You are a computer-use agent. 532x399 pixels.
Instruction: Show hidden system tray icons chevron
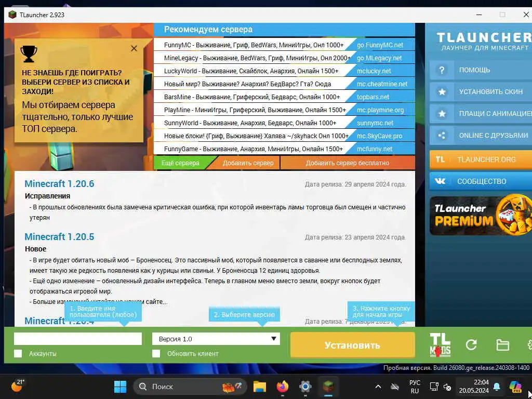[x=378, y=387]
